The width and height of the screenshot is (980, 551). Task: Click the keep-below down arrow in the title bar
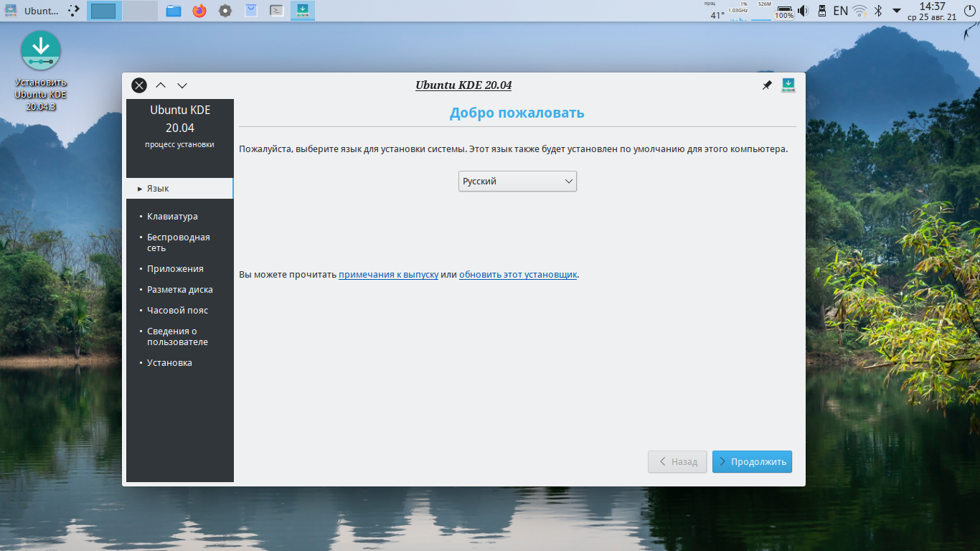click(x=182, y=85)
